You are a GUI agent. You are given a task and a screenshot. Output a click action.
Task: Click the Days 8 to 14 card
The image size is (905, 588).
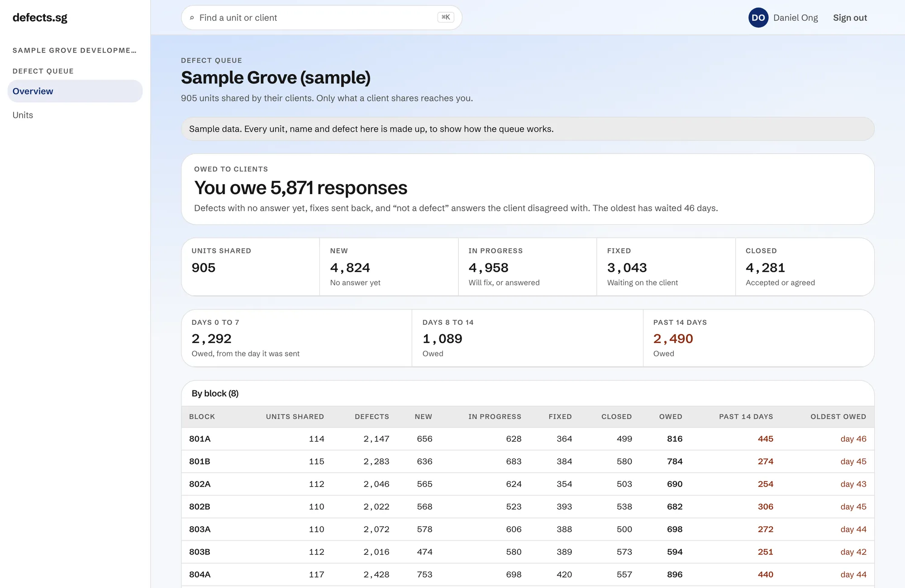point(527,338)
